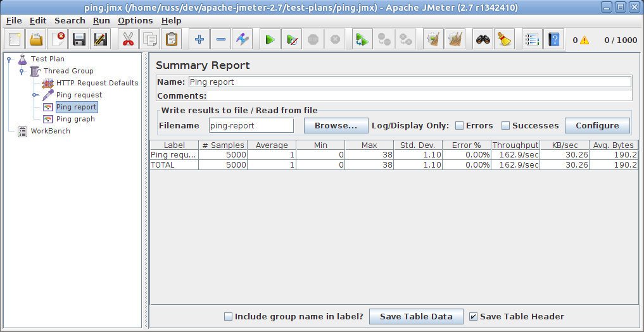Search the tree with binoculars icon
The image size is (644, 332).
point(483,39)
